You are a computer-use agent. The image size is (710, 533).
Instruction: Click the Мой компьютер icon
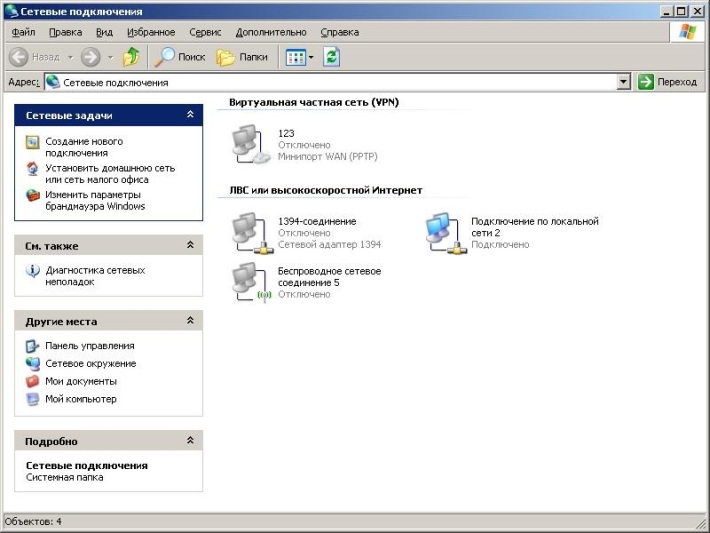point(32,399)
